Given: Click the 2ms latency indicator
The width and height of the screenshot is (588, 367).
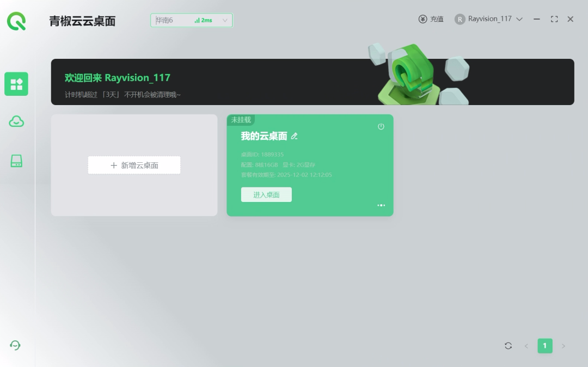Looking at the screenshot, I should [203, 20].
